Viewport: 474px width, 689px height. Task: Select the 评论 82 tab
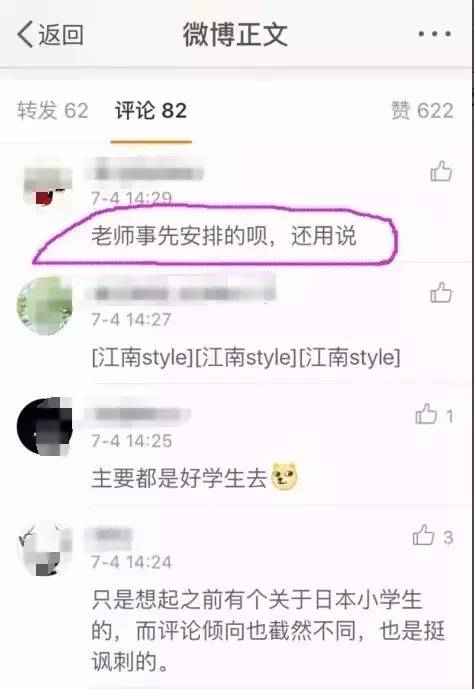tap(151, 110)
